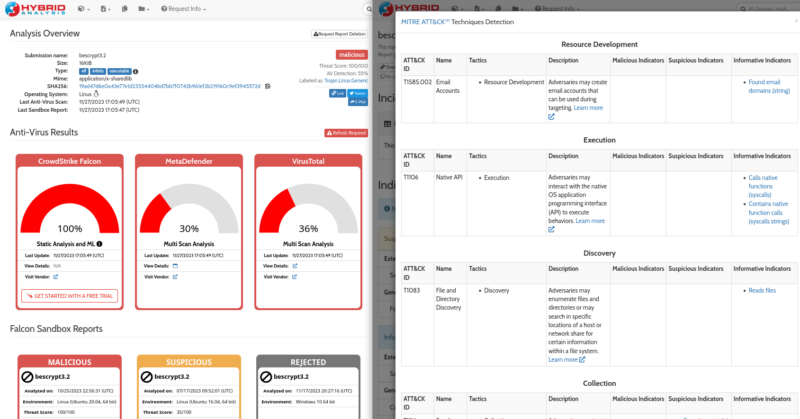Open the SHA256 hash link
Screen dimensions: 800x419
click(x=169, y=86)
